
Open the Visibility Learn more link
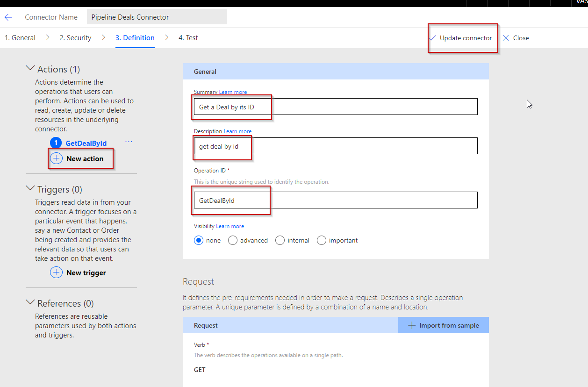coord(230,226)
